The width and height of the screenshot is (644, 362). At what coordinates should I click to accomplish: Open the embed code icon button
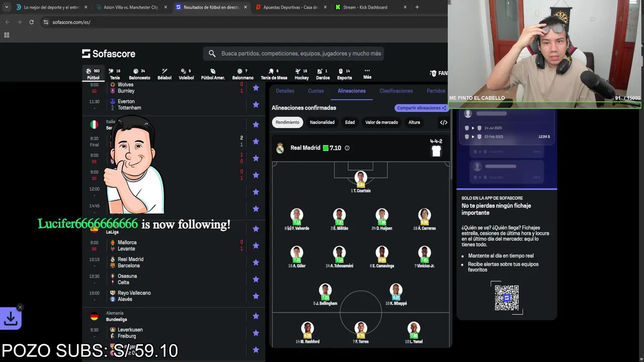(x=443, y=122)
